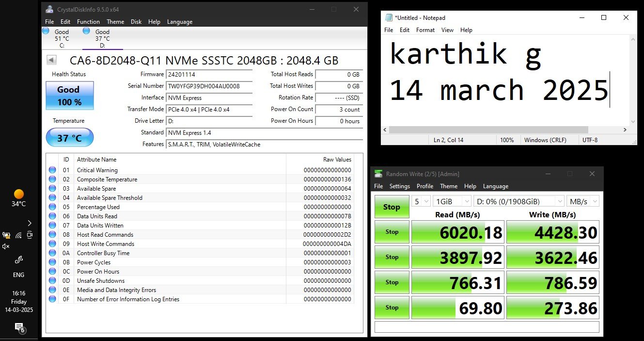Screen dimensions: 644x341
Task: Click the 4428.30 write result cell
Action: click(553, 232)
